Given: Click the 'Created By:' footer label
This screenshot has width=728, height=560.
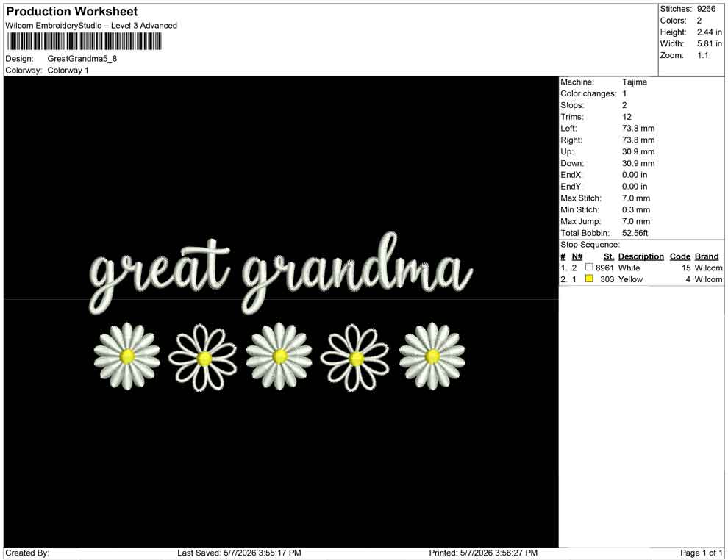Looking at the screenshot, I should [27, 553].
